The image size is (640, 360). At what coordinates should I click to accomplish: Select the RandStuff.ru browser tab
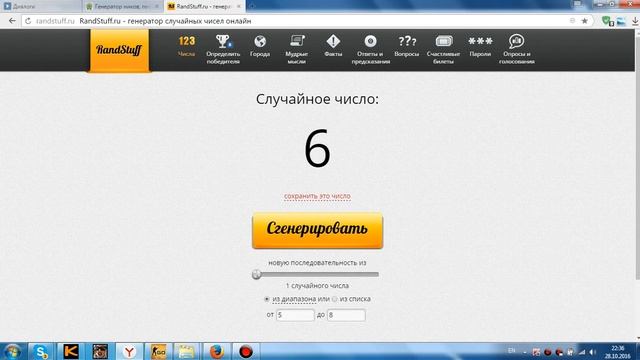click(204, 6)
